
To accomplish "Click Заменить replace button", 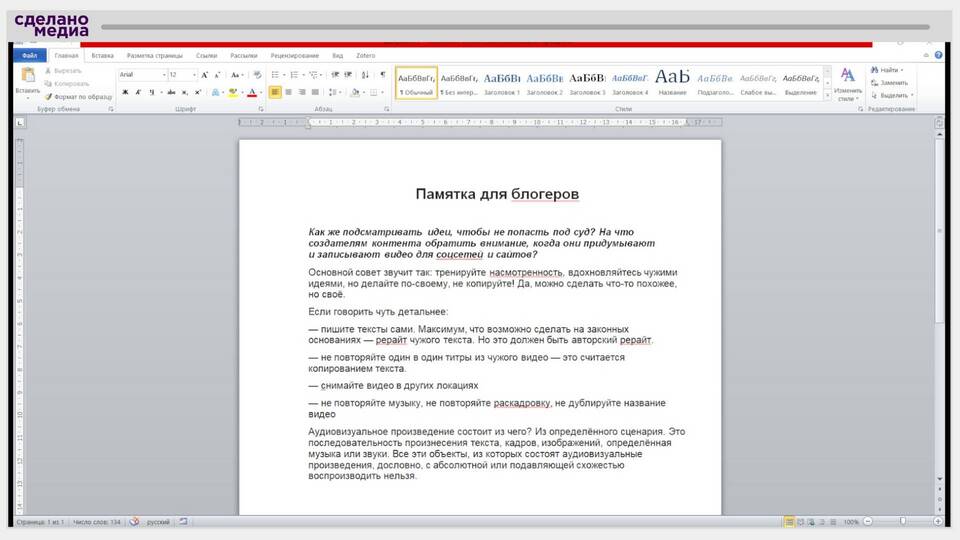I will [890, 83].
